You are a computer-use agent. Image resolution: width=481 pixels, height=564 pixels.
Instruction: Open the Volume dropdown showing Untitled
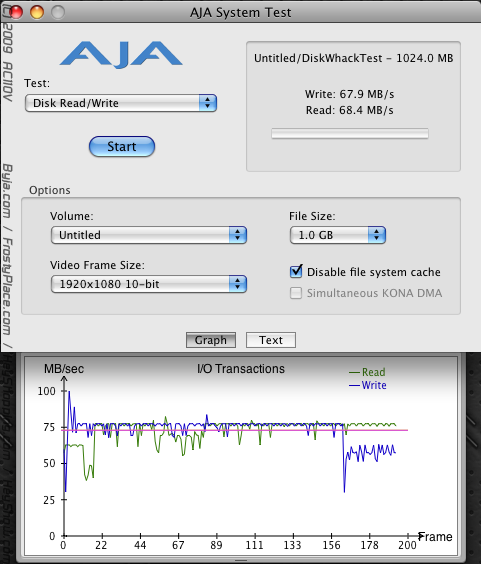point(149,235)
